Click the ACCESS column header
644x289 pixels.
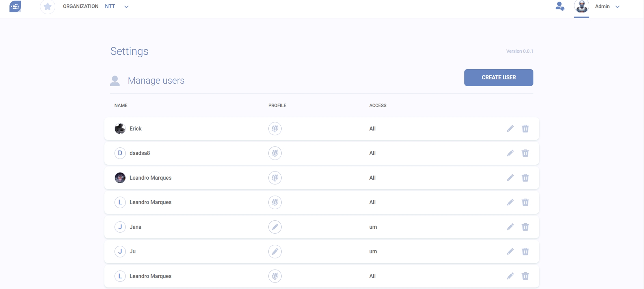378,105
